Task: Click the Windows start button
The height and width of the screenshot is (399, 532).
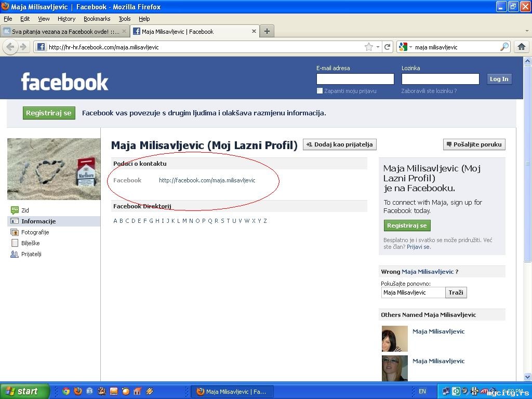Action: click(25, 391)
